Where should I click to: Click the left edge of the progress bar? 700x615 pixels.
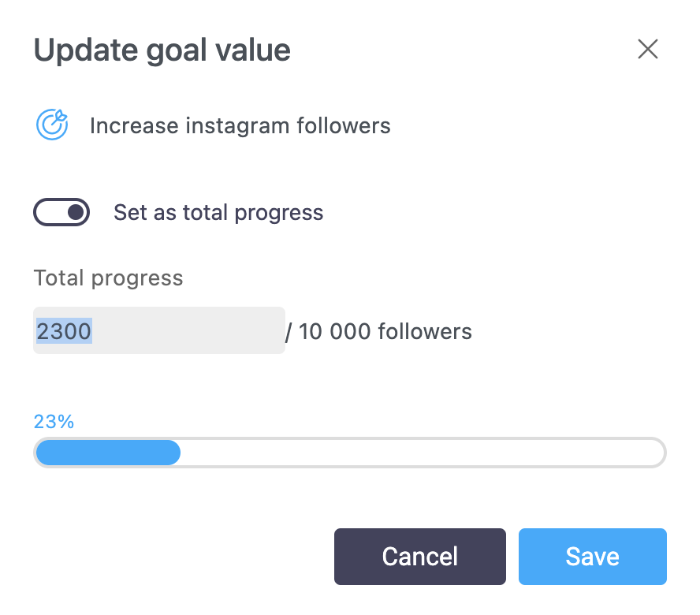tap(39, 453)
